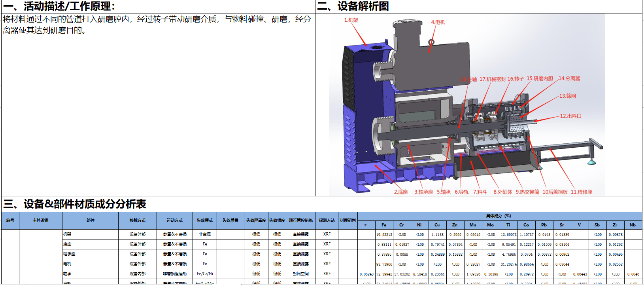644x285 pixels.
Task: Select the Ni composition column header
Action: [x=419, y=225]
